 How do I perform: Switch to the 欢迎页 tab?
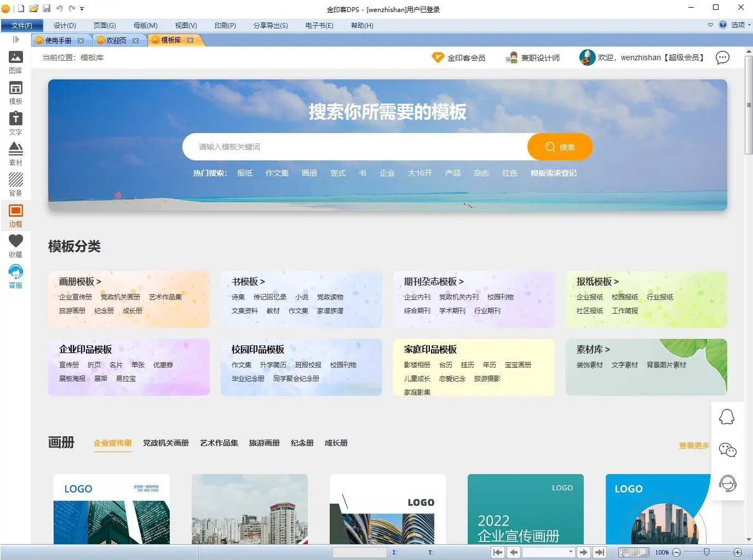point(116,41)
